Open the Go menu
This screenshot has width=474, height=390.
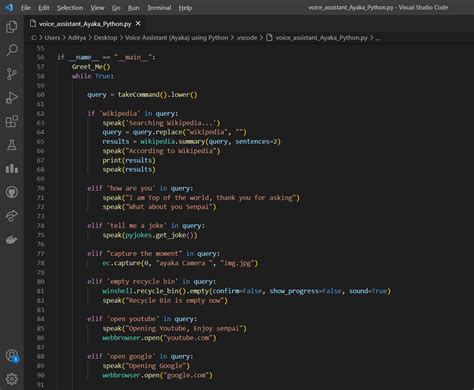[116, 8]
